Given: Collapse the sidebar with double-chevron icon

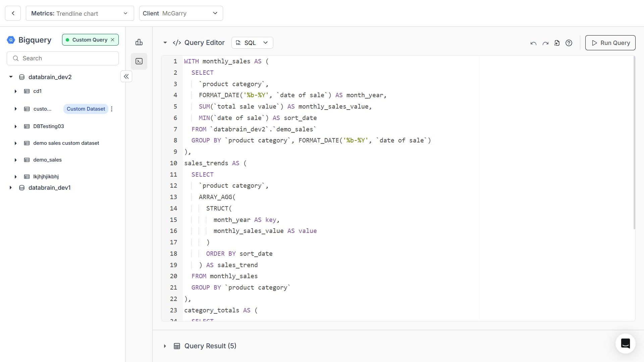Looking at the screenshot, I should pyautogui.click(x=126, y=76).
